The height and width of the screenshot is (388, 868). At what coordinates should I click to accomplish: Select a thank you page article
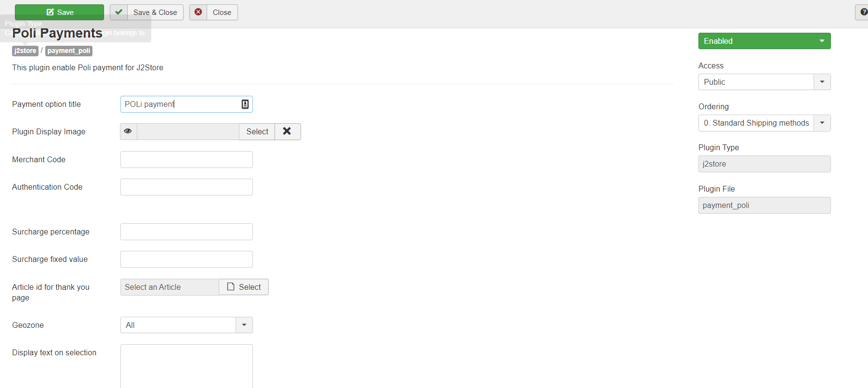(244, 287)
